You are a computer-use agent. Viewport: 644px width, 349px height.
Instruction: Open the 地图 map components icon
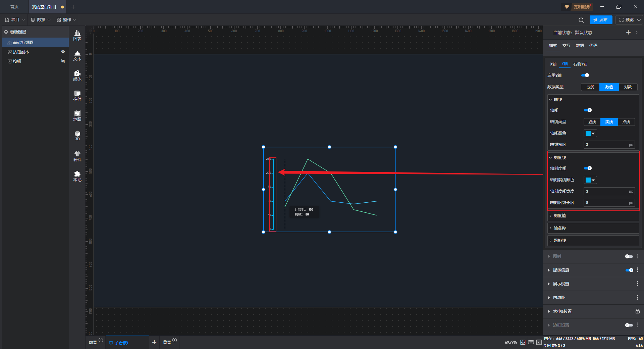(77, 116)
